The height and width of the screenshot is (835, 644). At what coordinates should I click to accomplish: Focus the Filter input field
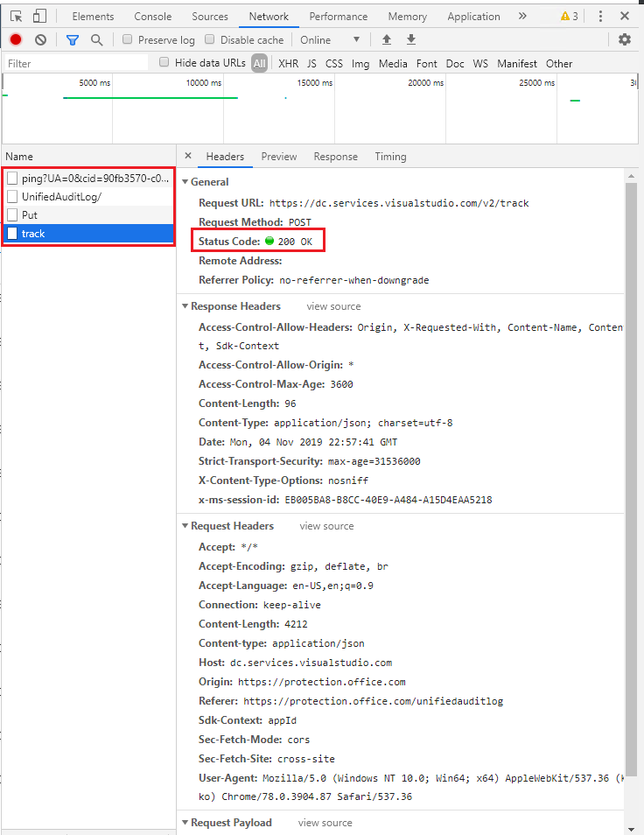click(76, 63)
